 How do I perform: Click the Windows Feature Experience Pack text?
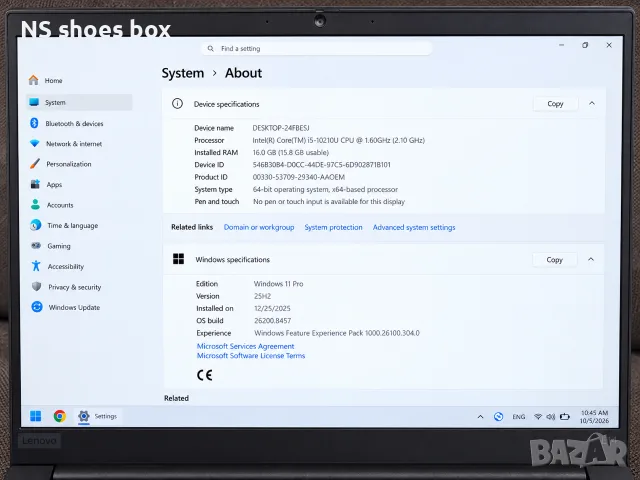[337, 333]
